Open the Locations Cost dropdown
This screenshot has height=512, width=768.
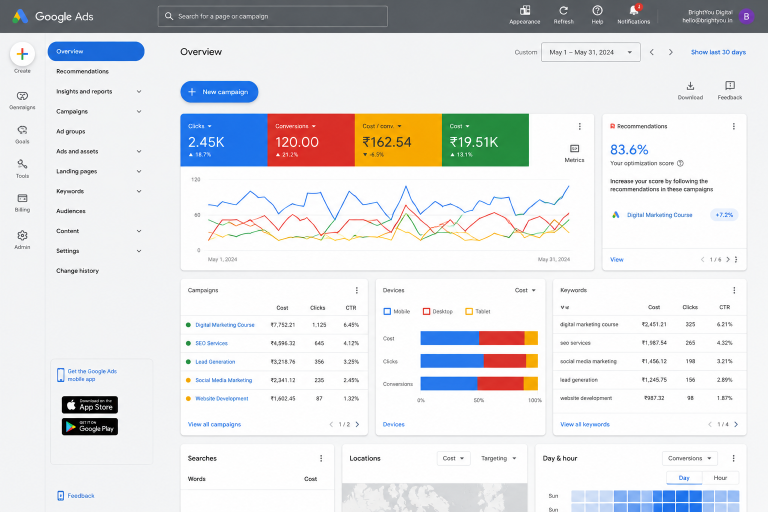454,458
